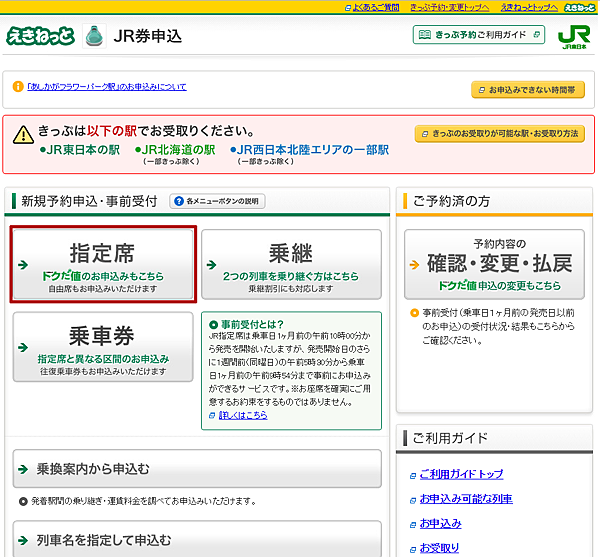Image resolution: width=600 pixels, height=557 pixels.
Task: Click the 事前受付とは？ heading
Action: tap(252, 324)
